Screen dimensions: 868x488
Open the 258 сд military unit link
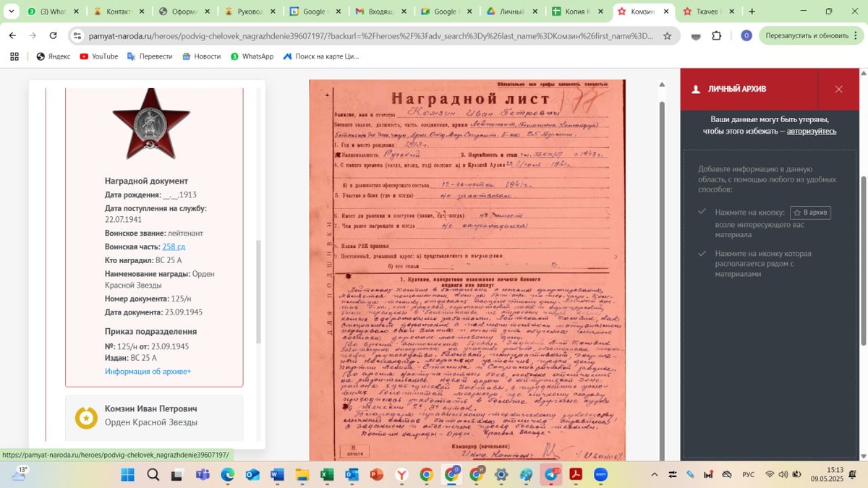(174, 247)
